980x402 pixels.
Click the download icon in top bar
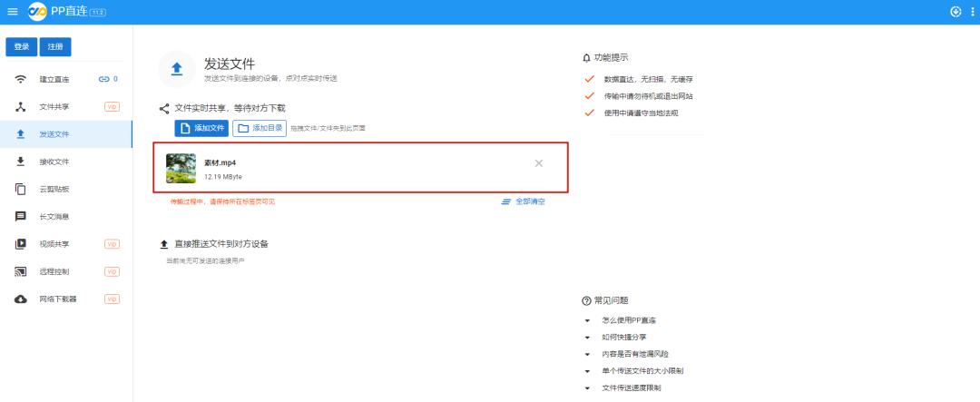click(x=955, y=12)
